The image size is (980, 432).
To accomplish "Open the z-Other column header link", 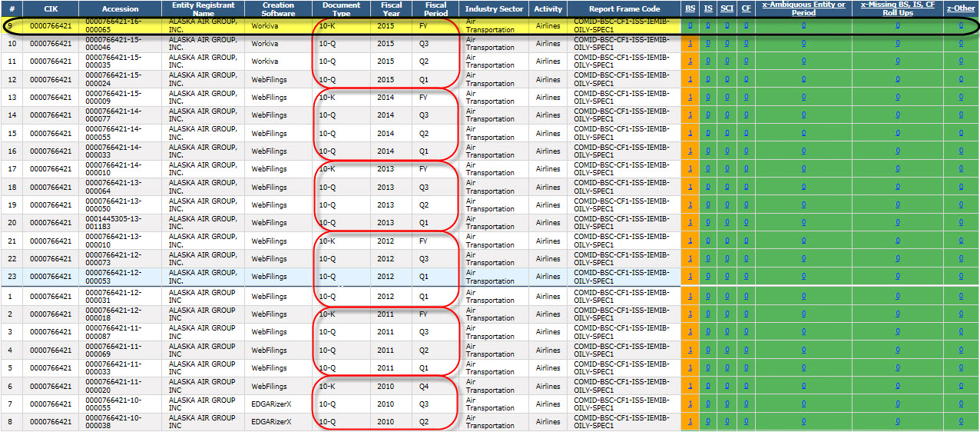I will click(x=961, y=8).
